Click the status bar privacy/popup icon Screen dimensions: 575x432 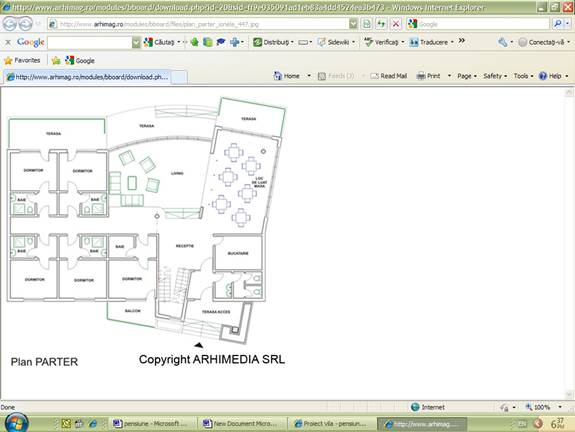click(x=505, y=407)
